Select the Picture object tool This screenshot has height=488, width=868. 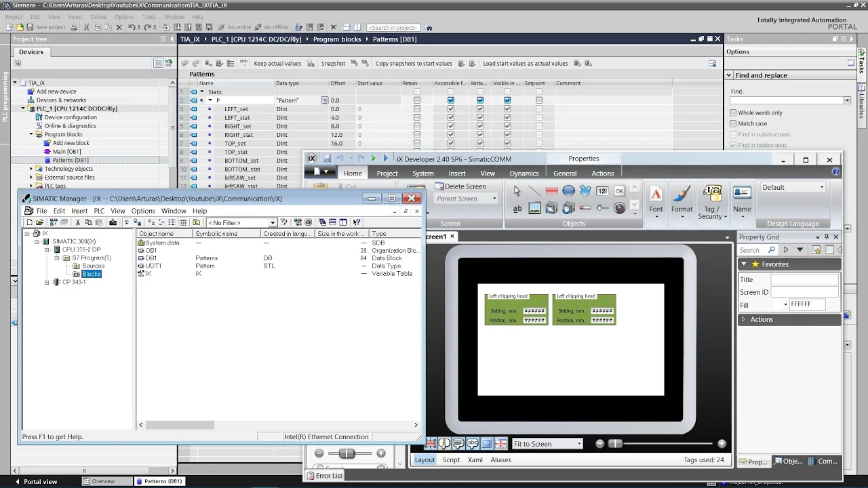pos(534,209)
